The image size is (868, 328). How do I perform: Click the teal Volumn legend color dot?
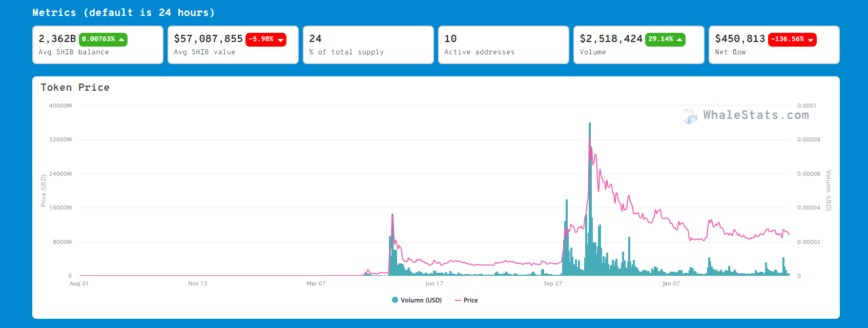(x=395, y=300)
